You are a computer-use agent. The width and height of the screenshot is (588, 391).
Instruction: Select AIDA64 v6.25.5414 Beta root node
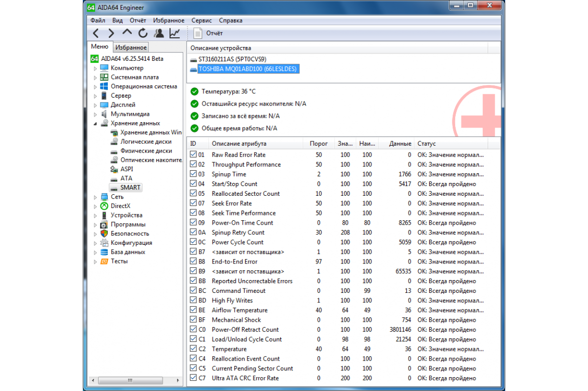pyautogui.click(x=132, y=58)
